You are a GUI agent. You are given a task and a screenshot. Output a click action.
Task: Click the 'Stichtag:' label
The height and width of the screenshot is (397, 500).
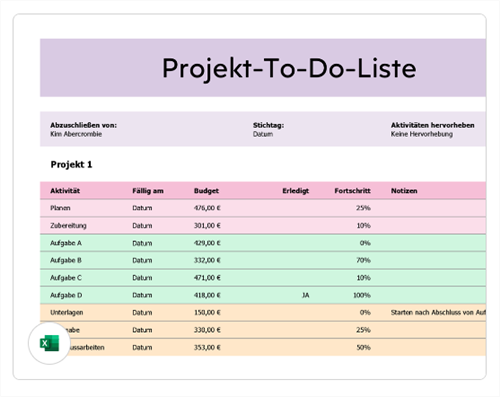point(268,125)
